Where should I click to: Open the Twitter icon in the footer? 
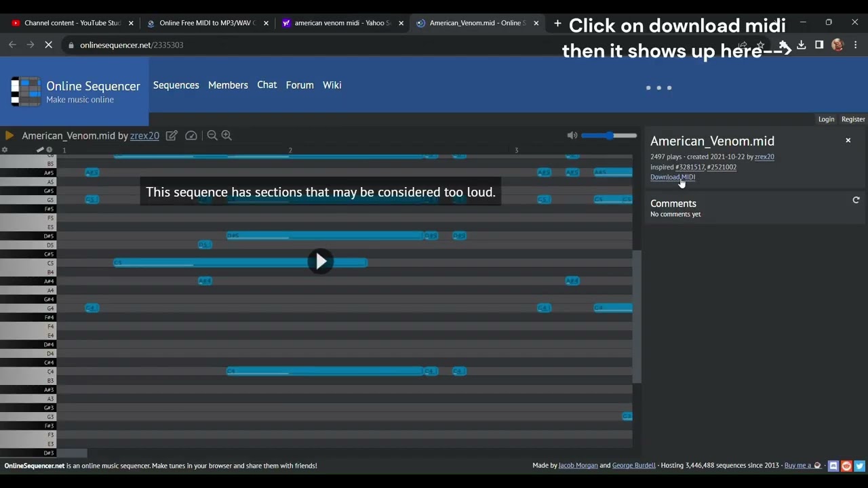coord(859,466)
